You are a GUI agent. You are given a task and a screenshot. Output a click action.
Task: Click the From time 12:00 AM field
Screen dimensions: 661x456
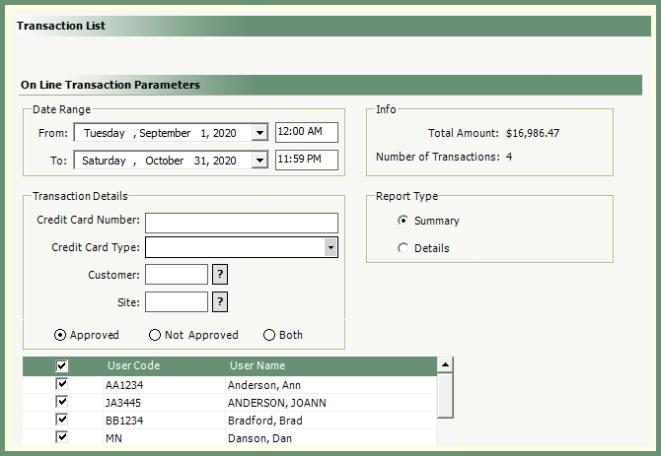pos(306,132)
